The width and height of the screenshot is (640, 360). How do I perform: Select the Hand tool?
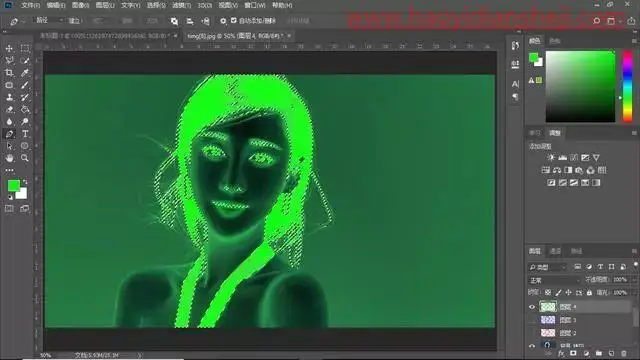click(x=9, y=158)
